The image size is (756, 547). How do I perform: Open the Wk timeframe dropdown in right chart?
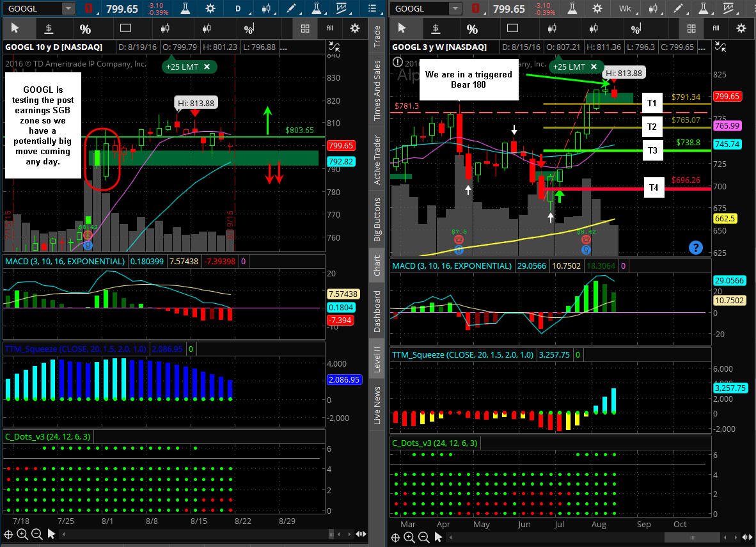626,8
